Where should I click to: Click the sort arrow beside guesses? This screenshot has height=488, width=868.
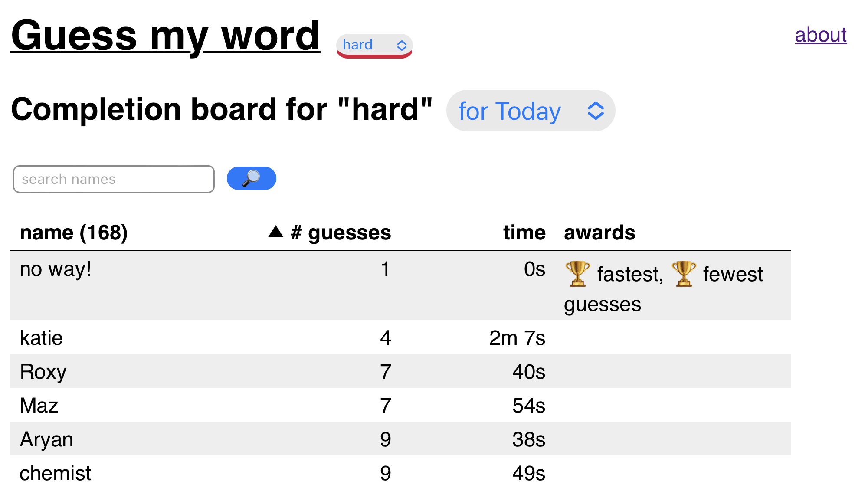coord(275,232)
